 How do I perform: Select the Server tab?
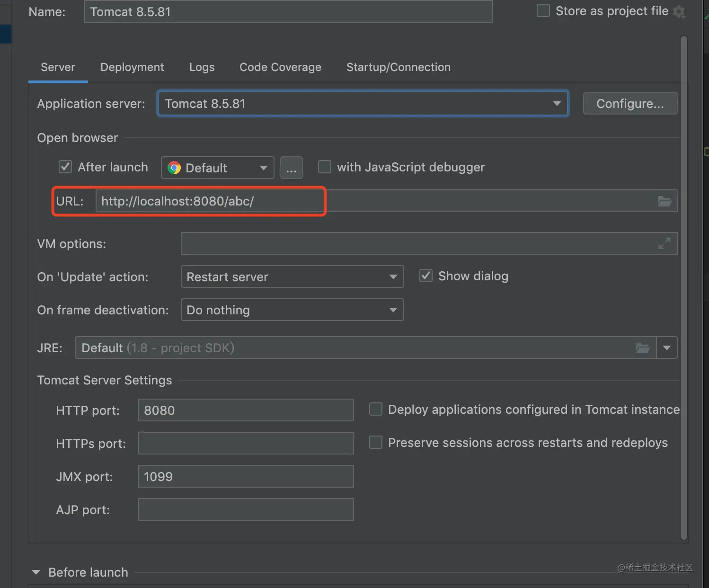(58, 67)
